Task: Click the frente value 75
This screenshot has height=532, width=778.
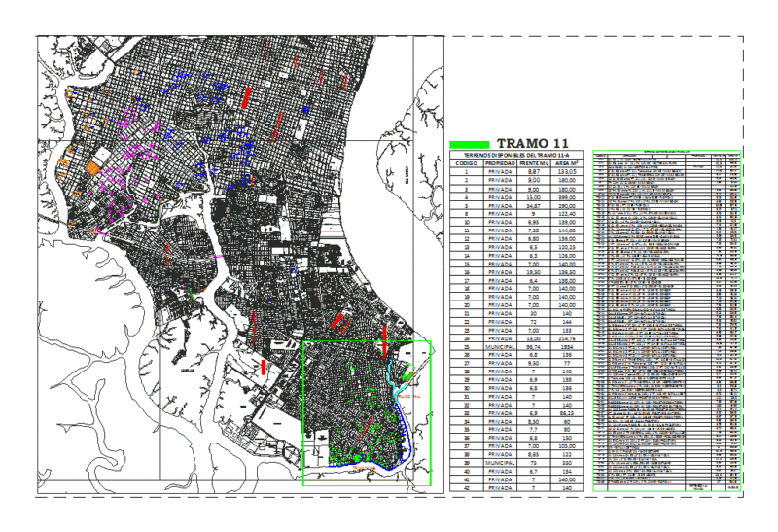Action: (x=533, y=463)
